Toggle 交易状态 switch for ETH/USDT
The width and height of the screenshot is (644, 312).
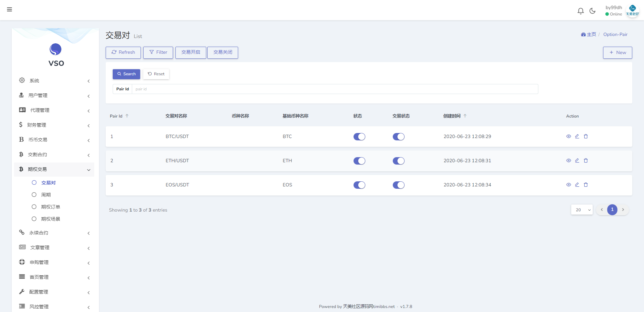click(398, 161)
